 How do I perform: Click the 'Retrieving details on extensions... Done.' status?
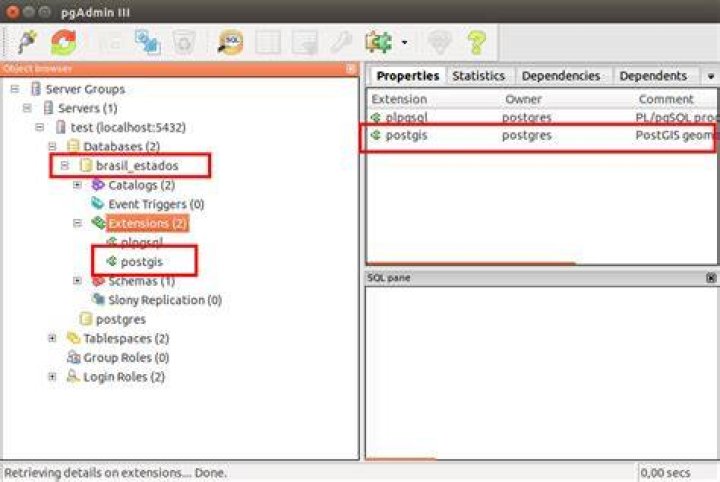115,472
